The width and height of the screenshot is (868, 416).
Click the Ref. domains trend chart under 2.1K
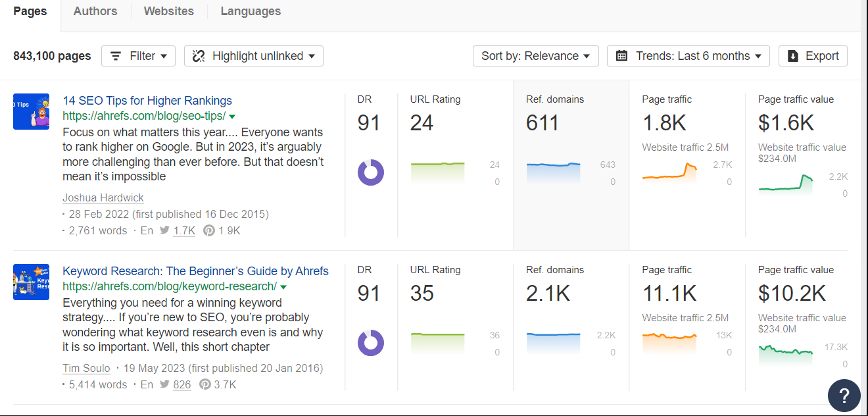pyautogui.click(x=554, y=343)
